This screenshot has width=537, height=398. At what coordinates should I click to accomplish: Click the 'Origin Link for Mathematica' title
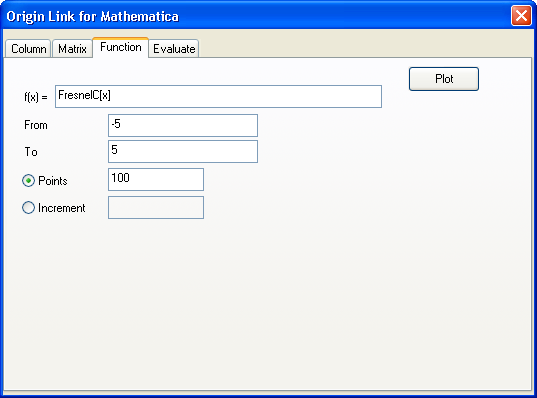(x=92, y=16)
